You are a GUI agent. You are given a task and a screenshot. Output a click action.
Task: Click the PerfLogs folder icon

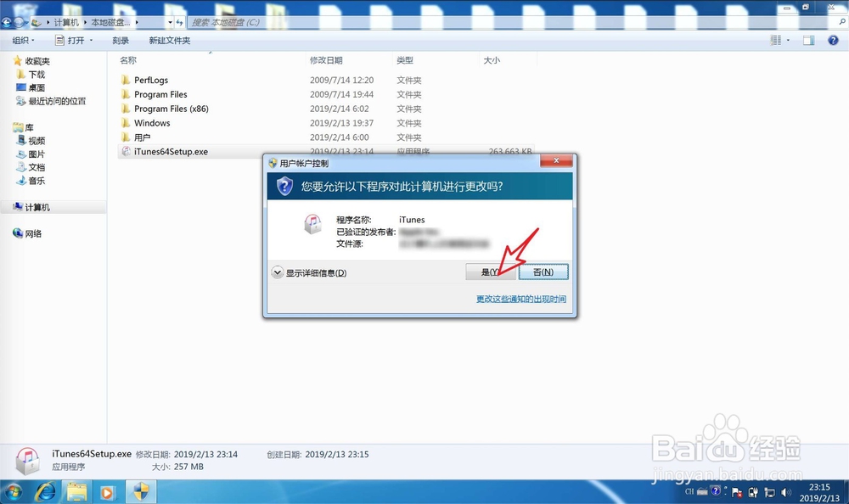pos(126,80)
